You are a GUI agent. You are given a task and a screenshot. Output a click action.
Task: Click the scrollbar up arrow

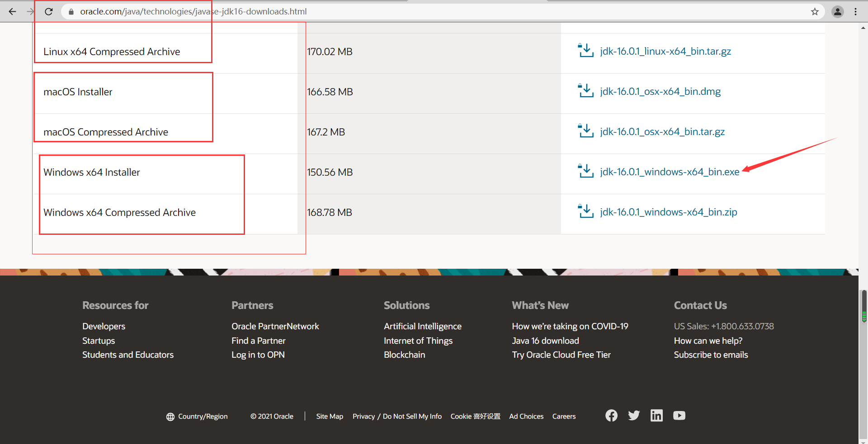[863, 28]
